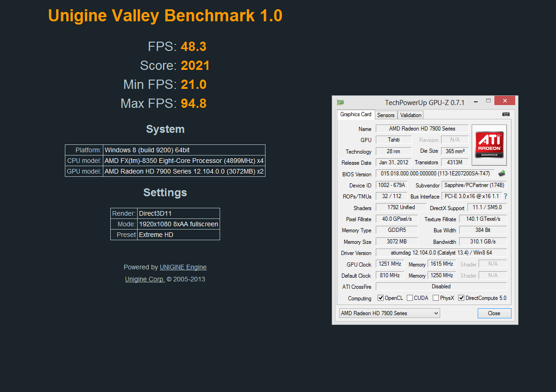Click the AMD FX-8350 CPU model cell
This screenshot has width=556, height=392.
point(184,161)
